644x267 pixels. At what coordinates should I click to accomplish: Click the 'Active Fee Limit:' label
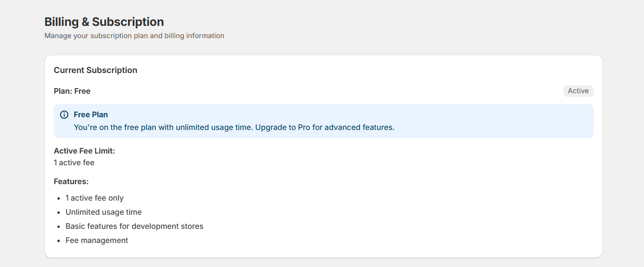coord(84,151)
